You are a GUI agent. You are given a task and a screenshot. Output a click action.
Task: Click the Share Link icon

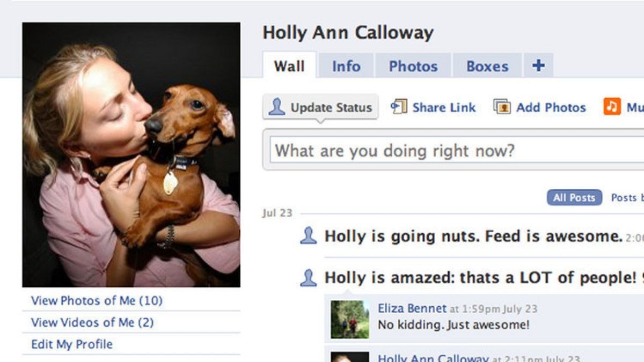399,106
